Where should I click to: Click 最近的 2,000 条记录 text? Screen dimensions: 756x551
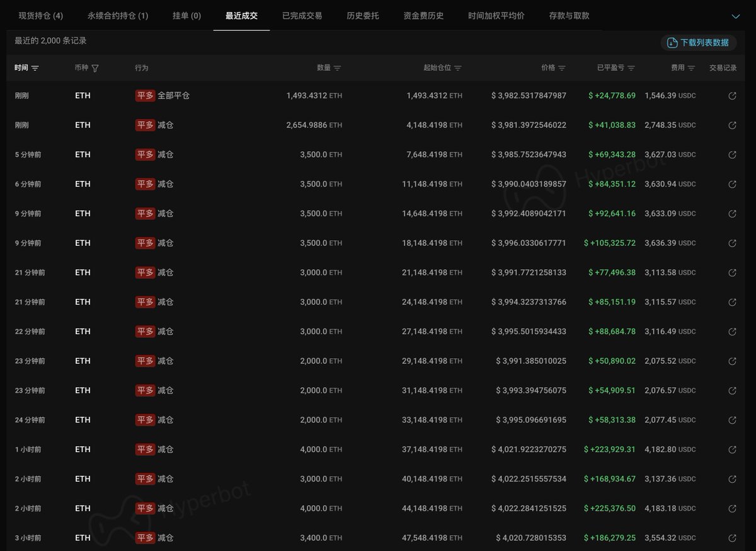[x=50, y=41]
